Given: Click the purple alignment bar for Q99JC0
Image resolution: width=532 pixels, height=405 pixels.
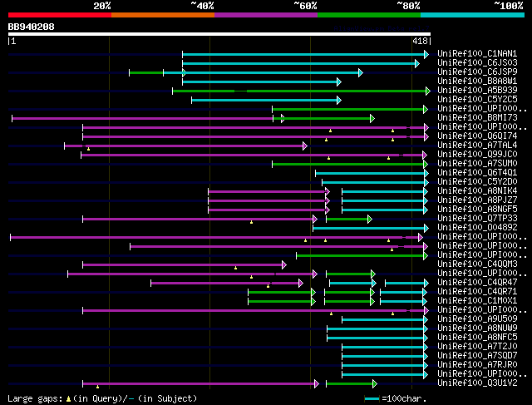Looking at the screenshot, I should [252, 156].
